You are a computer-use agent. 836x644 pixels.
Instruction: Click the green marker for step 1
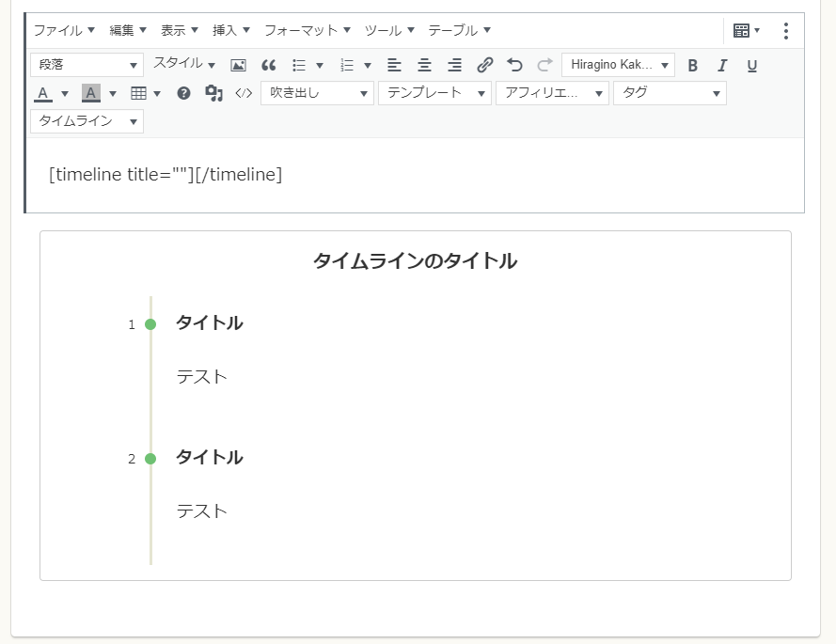click(x=150, y=324)
